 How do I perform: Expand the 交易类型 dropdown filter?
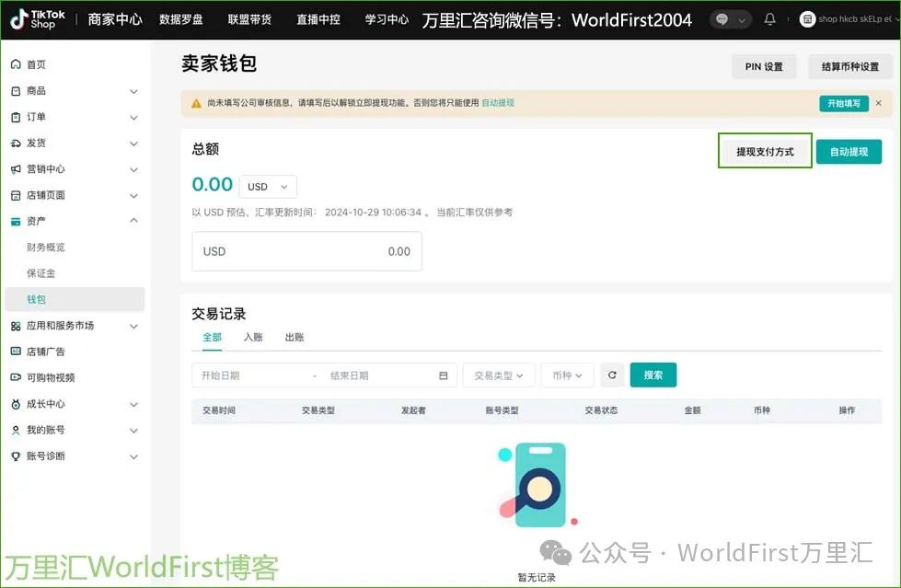[x=499, y=375]
